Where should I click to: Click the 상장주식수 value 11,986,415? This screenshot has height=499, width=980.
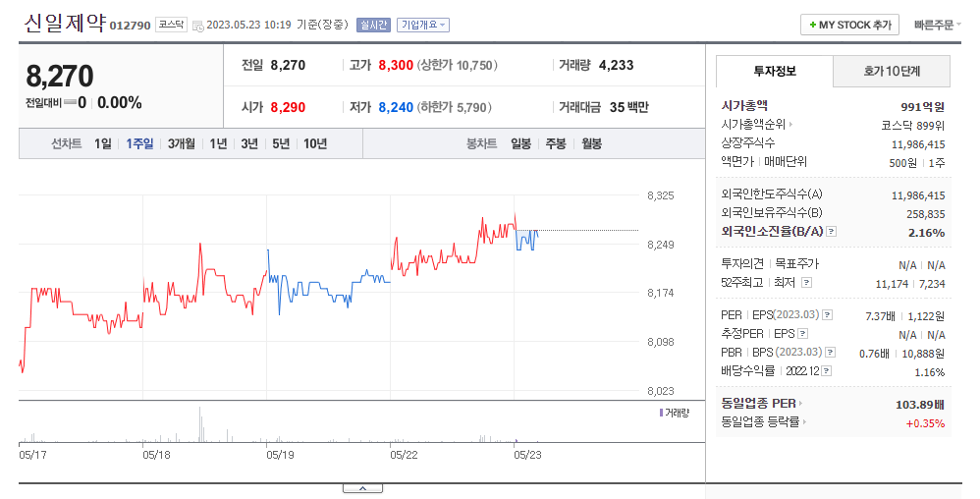(918, 144)
